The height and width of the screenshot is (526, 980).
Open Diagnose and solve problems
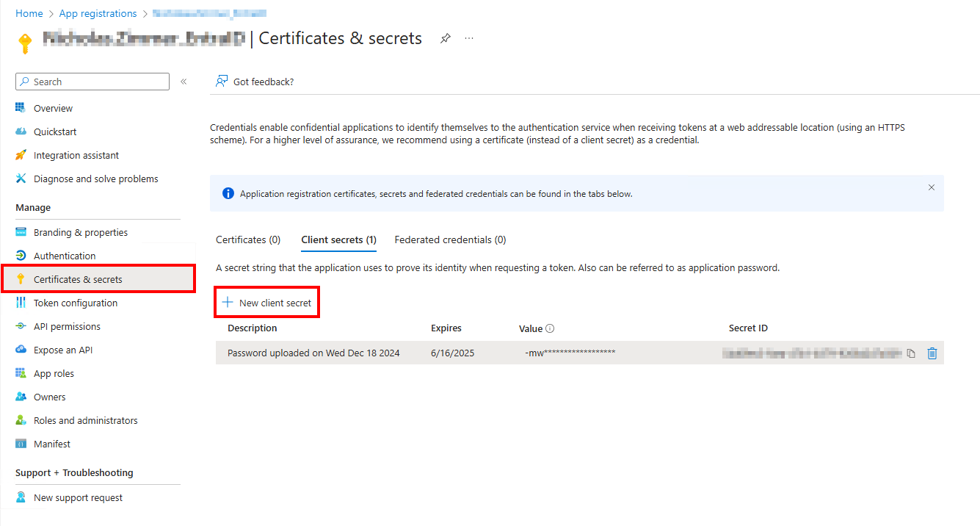95,178
